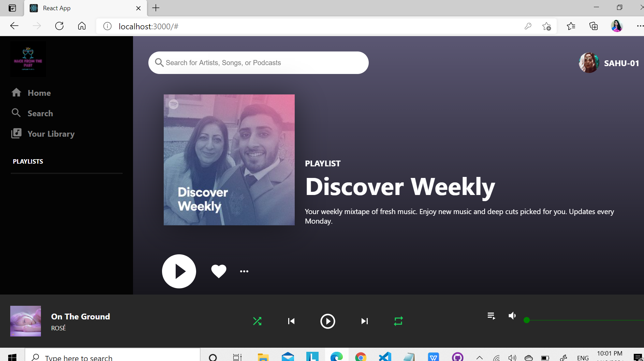The image size is (644, 361).
Task: Skip to the next track
Action: [365, 321]
